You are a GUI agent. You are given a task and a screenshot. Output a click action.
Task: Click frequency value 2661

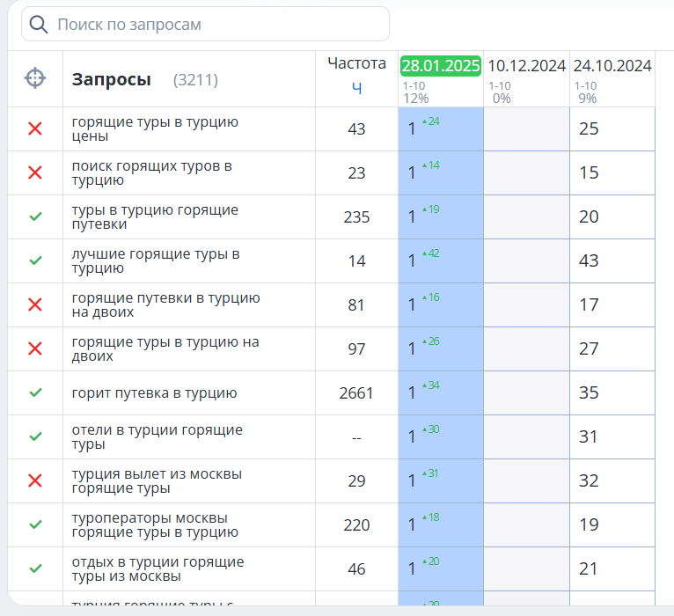click(x=356, y=392)
